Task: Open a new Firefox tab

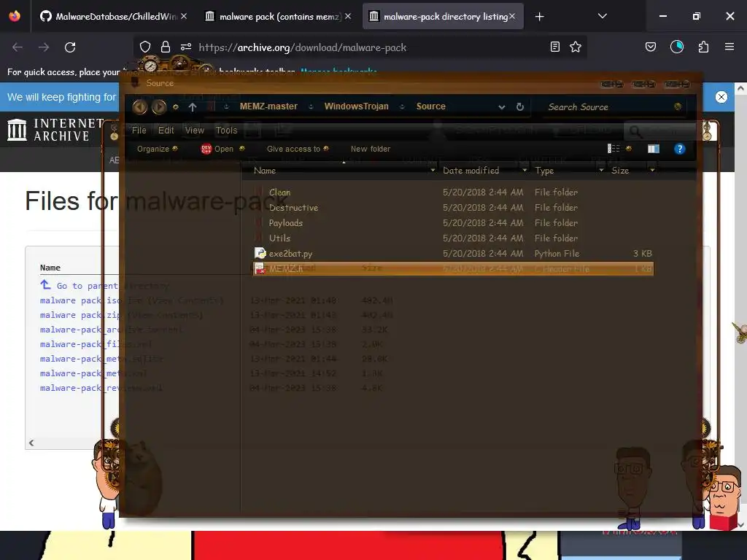Action: 539,17
